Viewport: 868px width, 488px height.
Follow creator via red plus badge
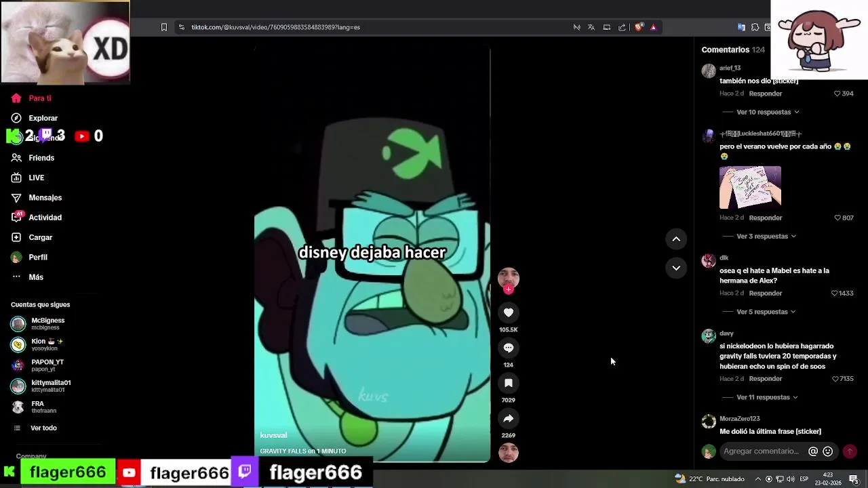[509, 289]
